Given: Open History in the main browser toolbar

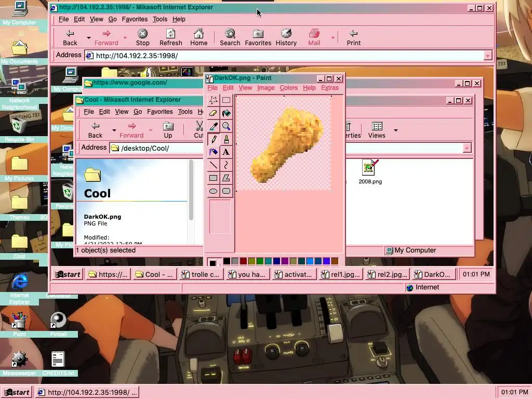Looking at the screenshot, I should [286, 37].
